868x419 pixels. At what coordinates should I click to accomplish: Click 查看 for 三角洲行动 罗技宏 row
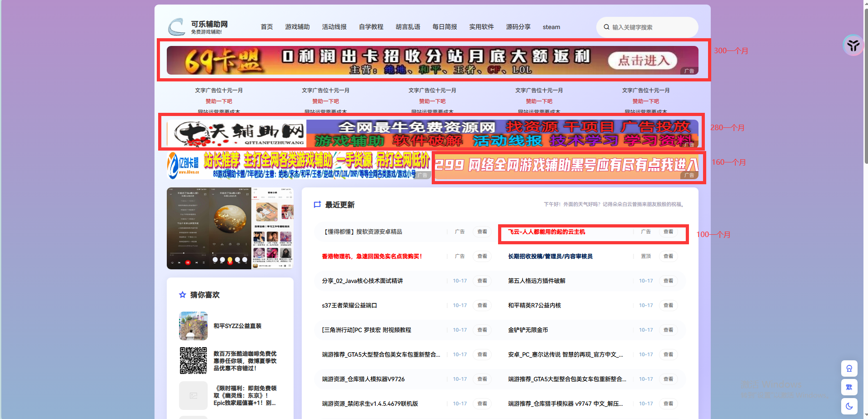click(x=482, y=330)
